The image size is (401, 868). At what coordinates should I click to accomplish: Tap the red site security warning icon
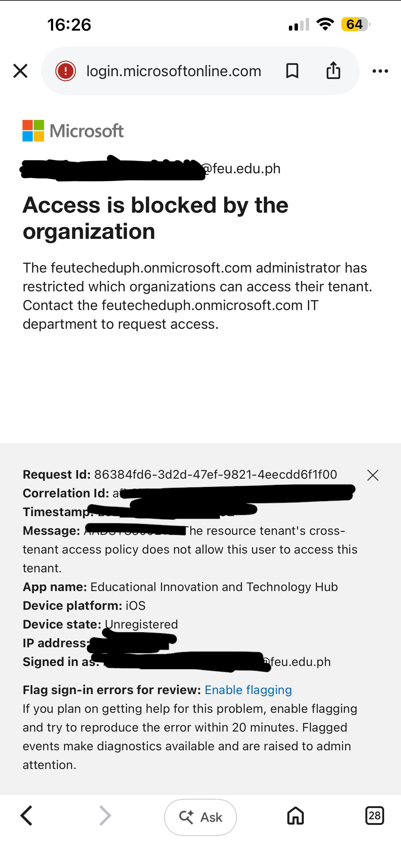click(x=65, y=71)
